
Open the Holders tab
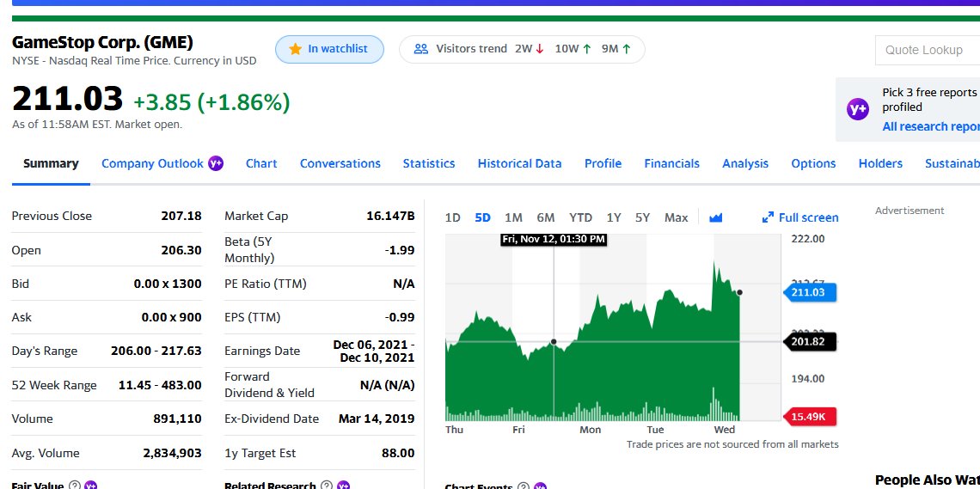coord(880,163)
